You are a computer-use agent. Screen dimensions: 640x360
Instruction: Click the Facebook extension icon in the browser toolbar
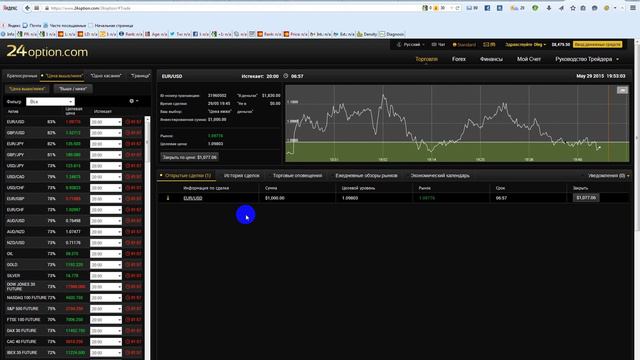pyautogui.click(x=487, y=8)
